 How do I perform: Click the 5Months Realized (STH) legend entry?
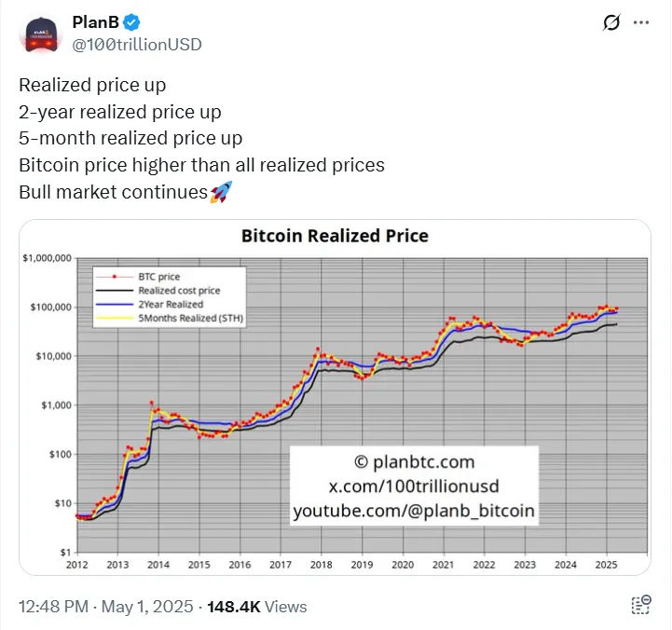[x=191, y=318]
